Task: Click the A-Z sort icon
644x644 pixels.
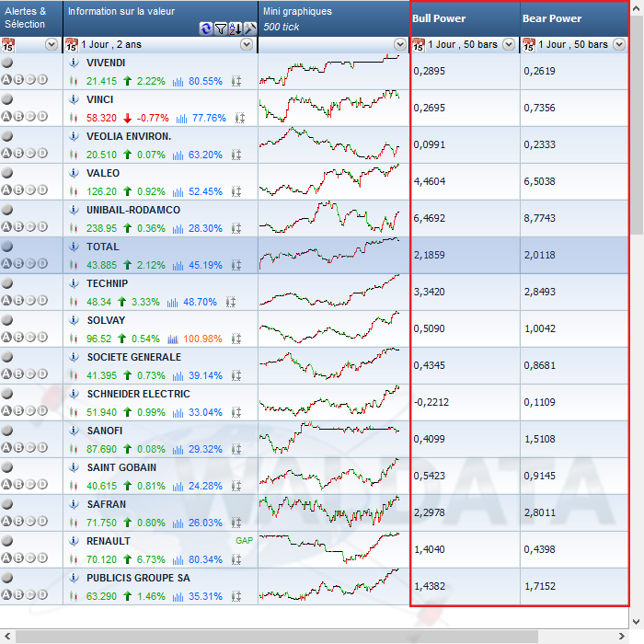Action: [x=236, y=29]
